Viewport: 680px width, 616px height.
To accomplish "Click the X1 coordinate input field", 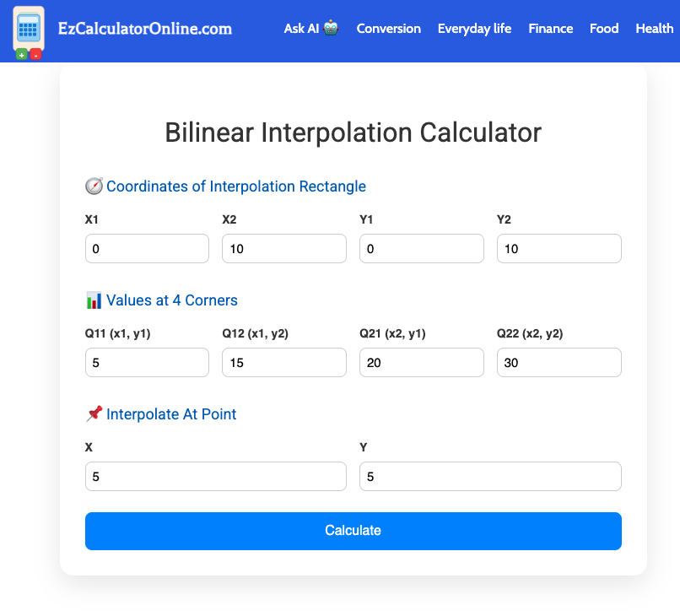I will pyautogui.click(x=147, y=248).
